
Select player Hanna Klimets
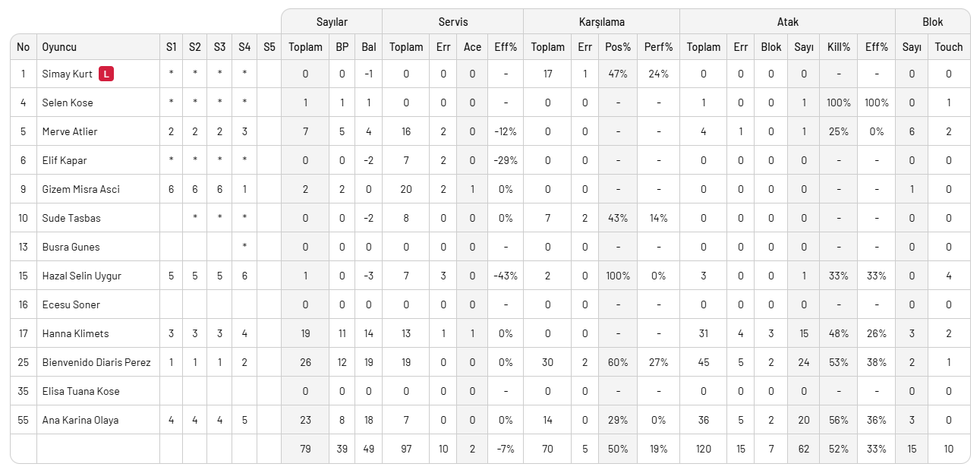[75, 333]
